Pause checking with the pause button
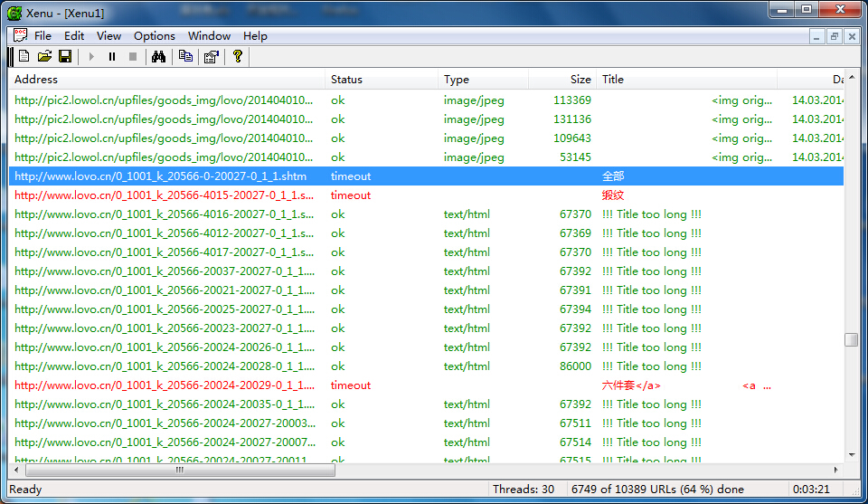Image resolution: width=868 pixels, height=504 pixels. (112, 56)
